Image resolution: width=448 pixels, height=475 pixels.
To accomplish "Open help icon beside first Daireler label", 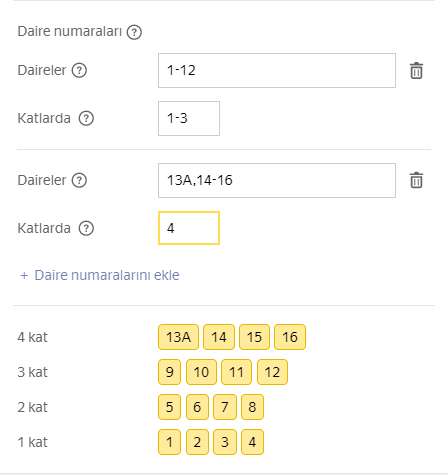I will 79,70.
